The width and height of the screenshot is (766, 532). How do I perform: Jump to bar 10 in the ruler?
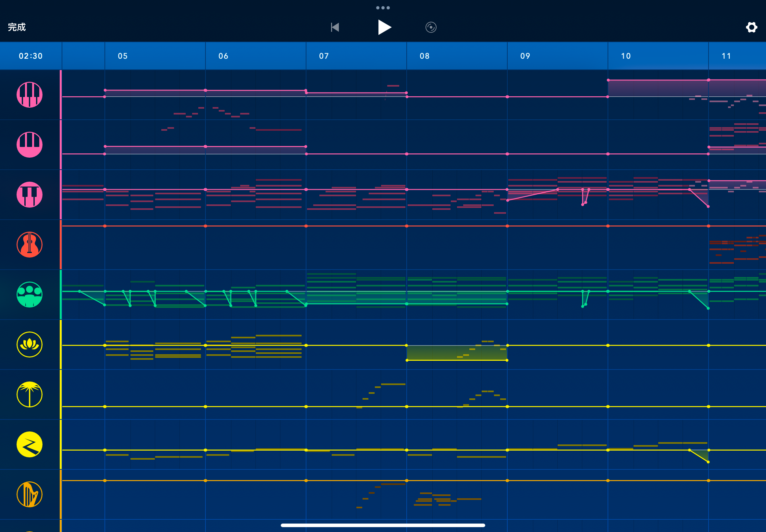[626, 56]
